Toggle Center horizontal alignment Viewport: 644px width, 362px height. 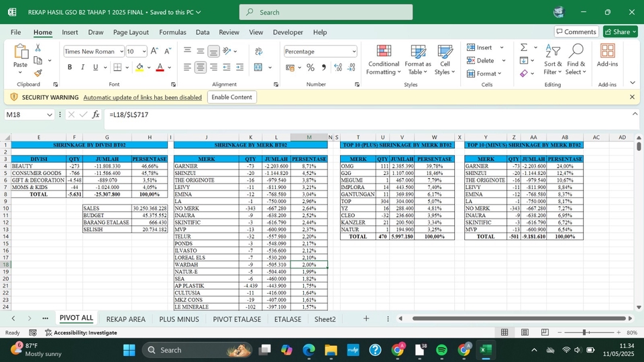201,67
